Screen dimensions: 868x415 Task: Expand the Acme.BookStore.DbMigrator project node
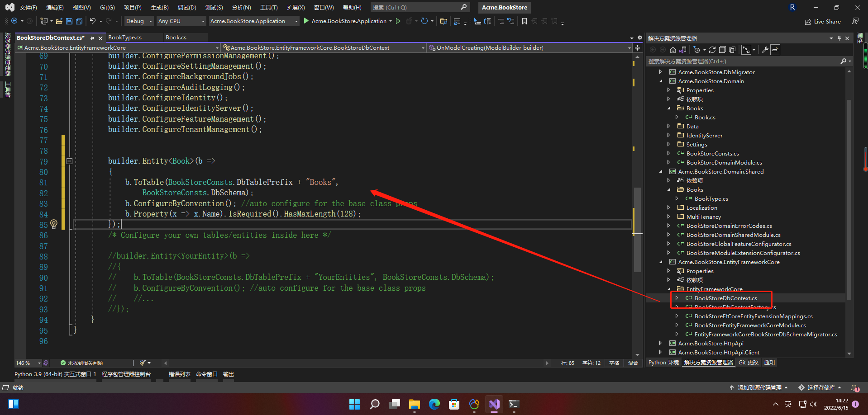(x=660, y=72)
